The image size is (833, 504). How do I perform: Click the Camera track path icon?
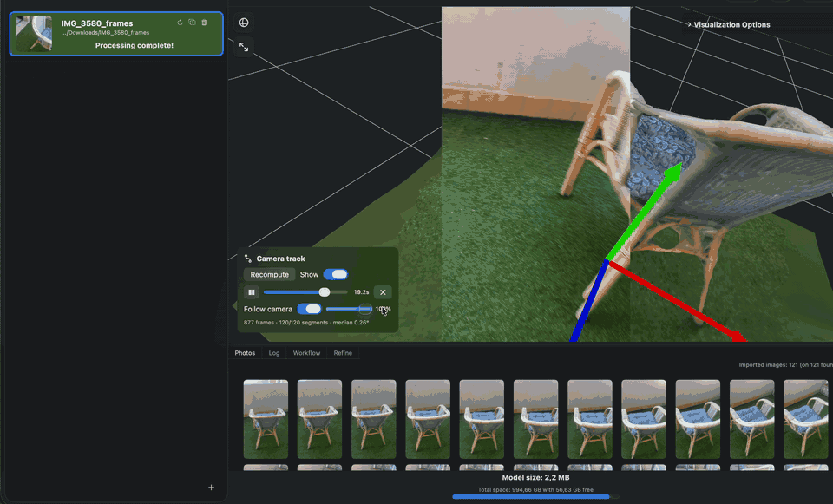(x=247, y=259)
